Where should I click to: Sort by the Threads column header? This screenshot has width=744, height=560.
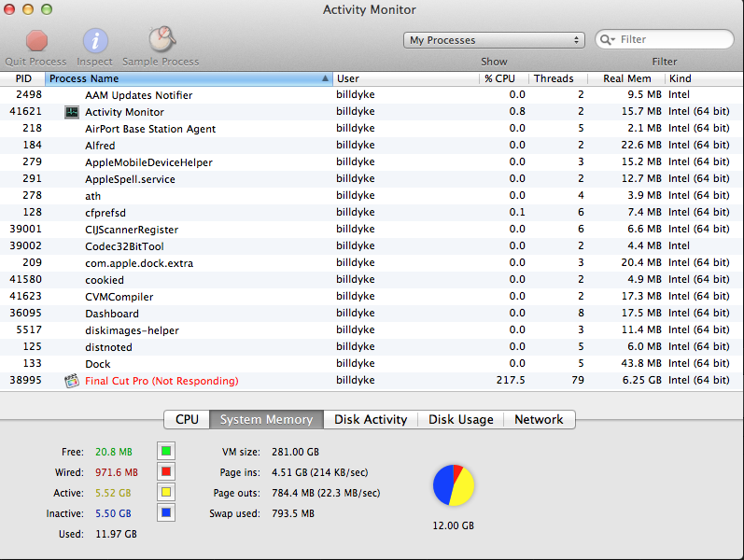(558, 78)
